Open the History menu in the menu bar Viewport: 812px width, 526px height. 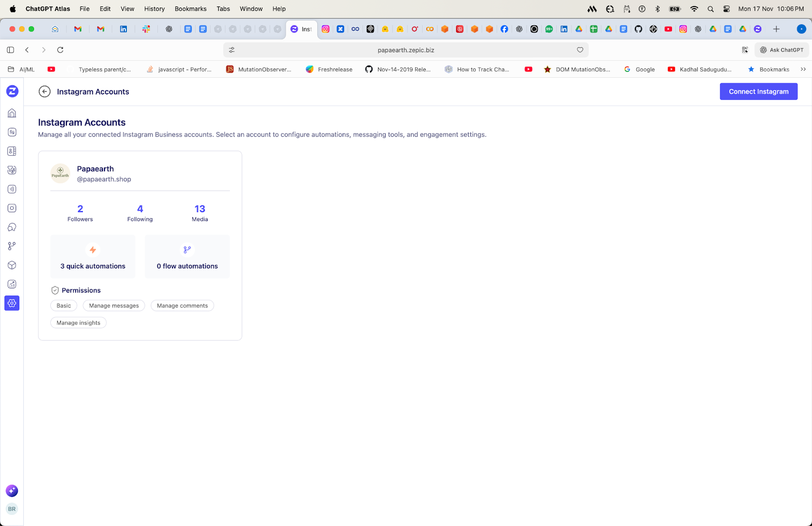[x=154, y=9]
